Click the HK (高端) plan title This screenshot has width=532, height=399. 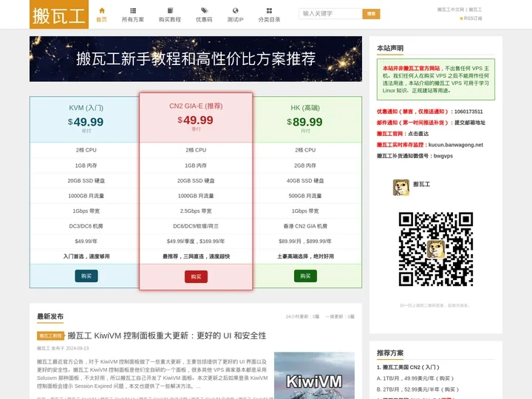[305, 108]
